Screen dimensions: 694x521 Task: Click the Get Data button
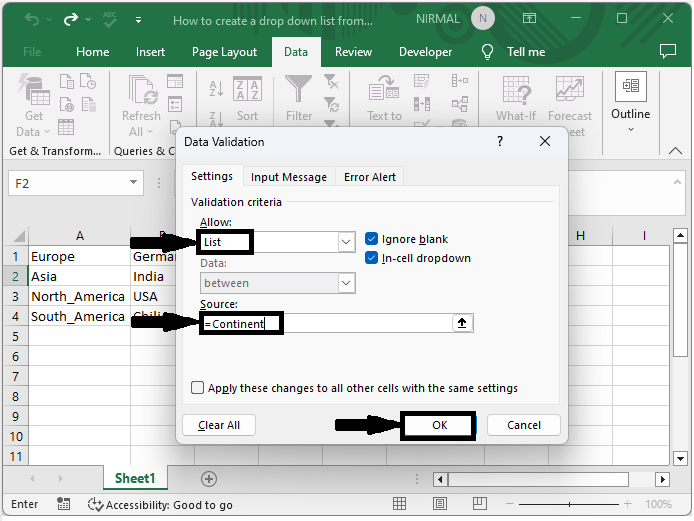coord(33,105)
